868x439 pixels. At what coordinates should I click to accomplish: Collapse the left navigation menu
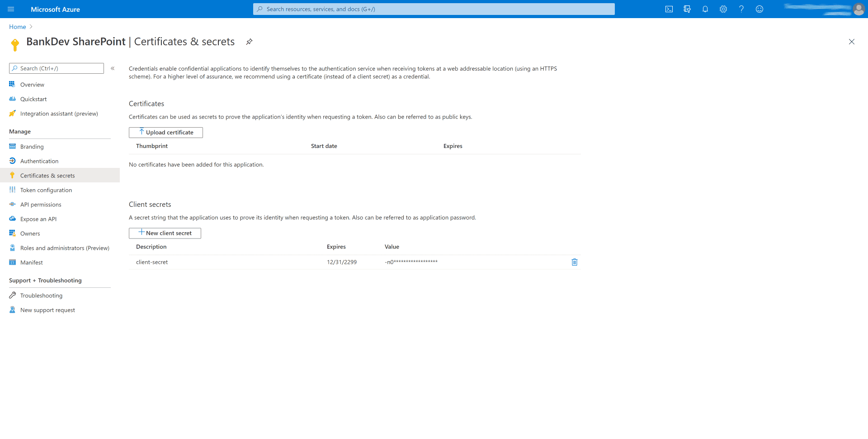tap(113, 68)
